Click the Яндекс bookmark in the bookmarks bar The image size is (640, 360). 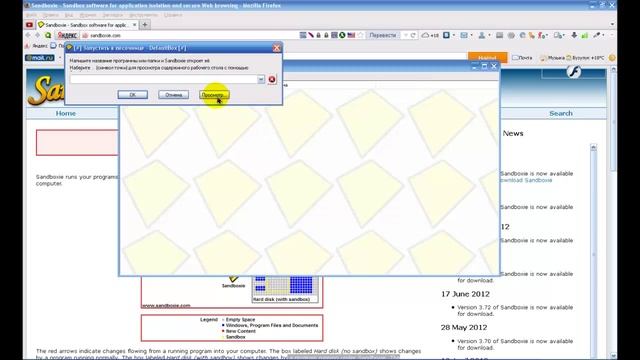pos(37,46)
